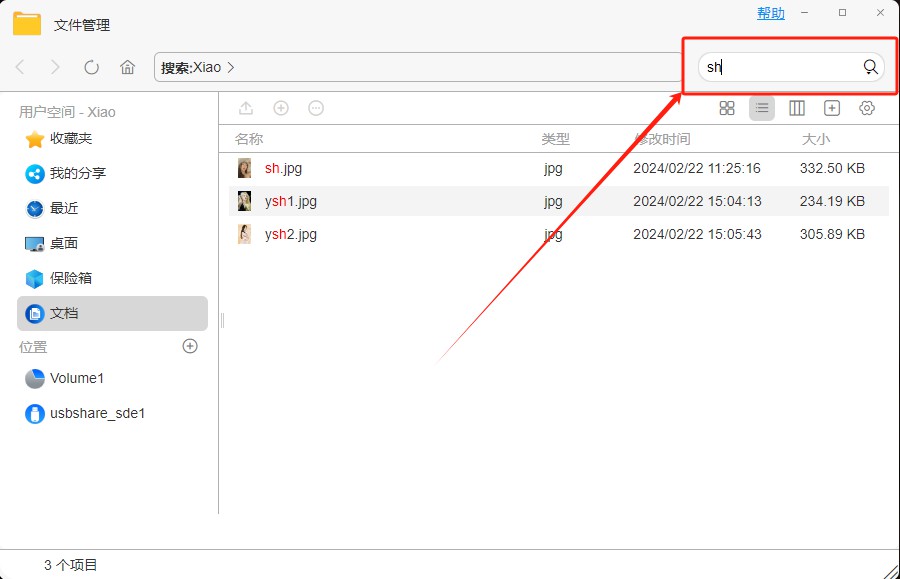This screenshot has width=900, height=579.
Task: Sort files by 名称 column header
Action: pyautogui.click(x=249, y=139)
